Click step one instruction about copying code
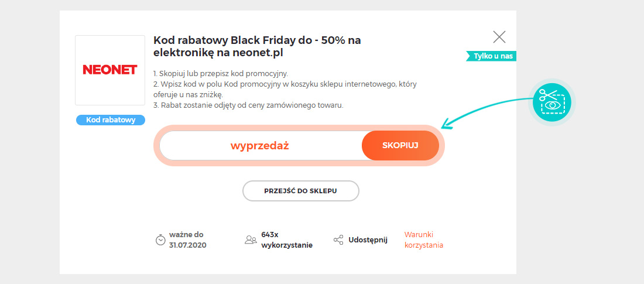The image size is (644, 284). (221, 74)
